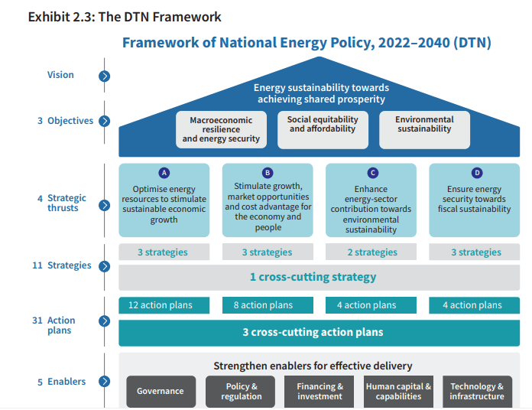Click the 'Exhibit 2.3: The DTN Framework' heading
Screen dimensions: 532x410
tap(125, 17)
